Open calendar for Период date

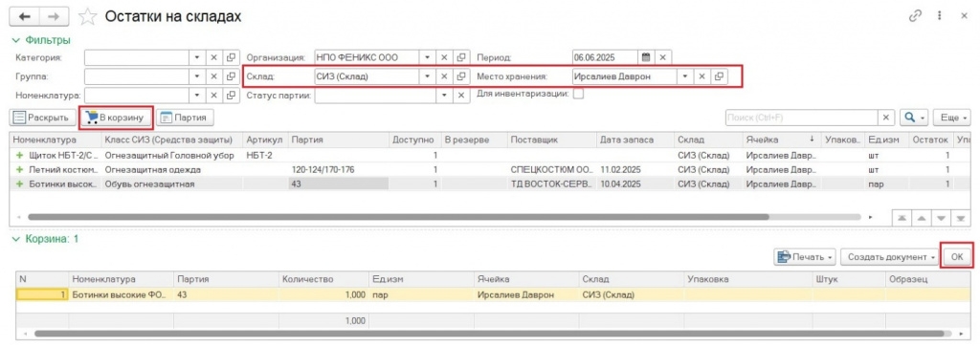[x=646, y=57]
